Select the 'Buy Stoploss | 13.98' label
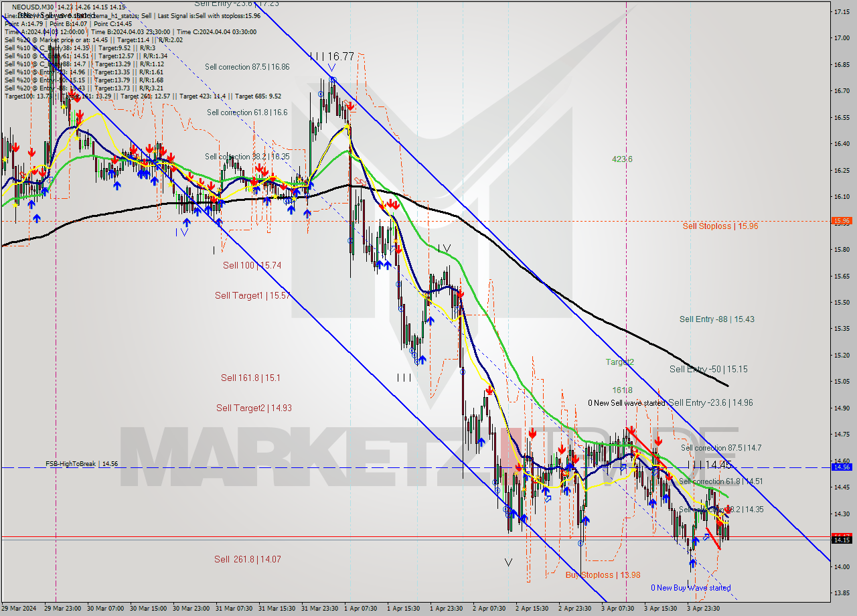The height and width of the screenshot is (616, 857). click(x=603, y=575)
